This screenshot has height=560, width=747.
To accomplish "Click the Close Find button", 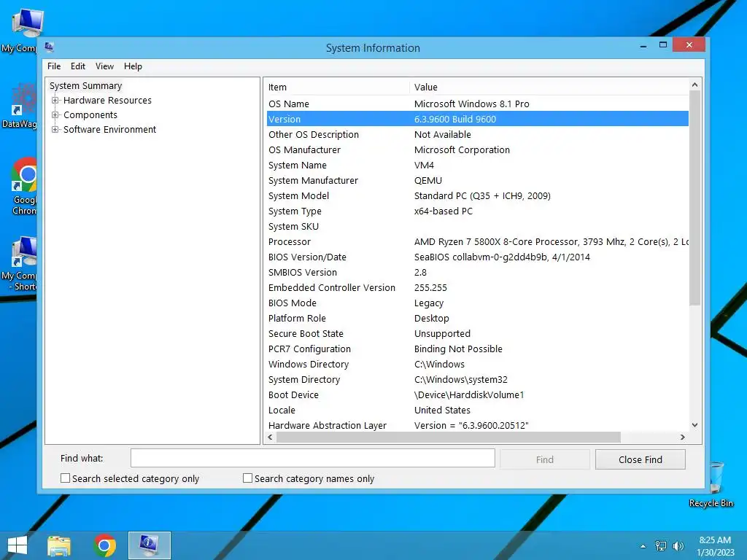I will [x=640, y=459].
